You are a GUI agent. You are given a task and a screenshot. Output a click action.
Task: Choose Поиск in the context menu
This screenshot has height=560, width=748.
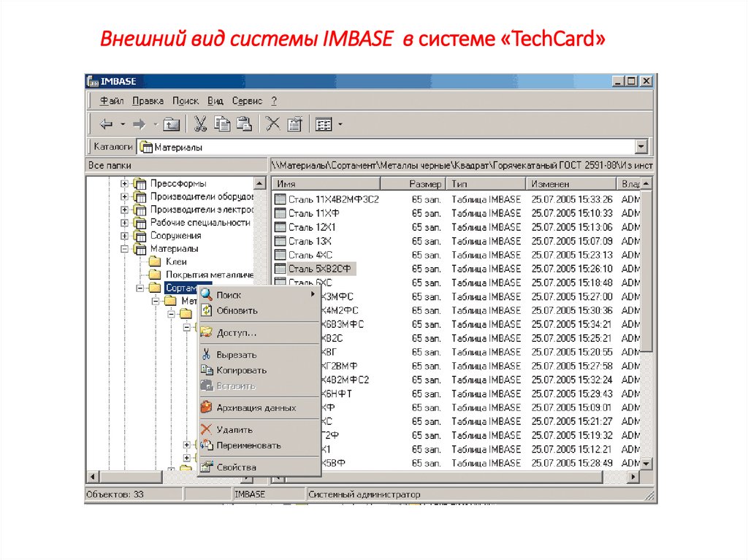pyautogui.click(x=259, y=295)
